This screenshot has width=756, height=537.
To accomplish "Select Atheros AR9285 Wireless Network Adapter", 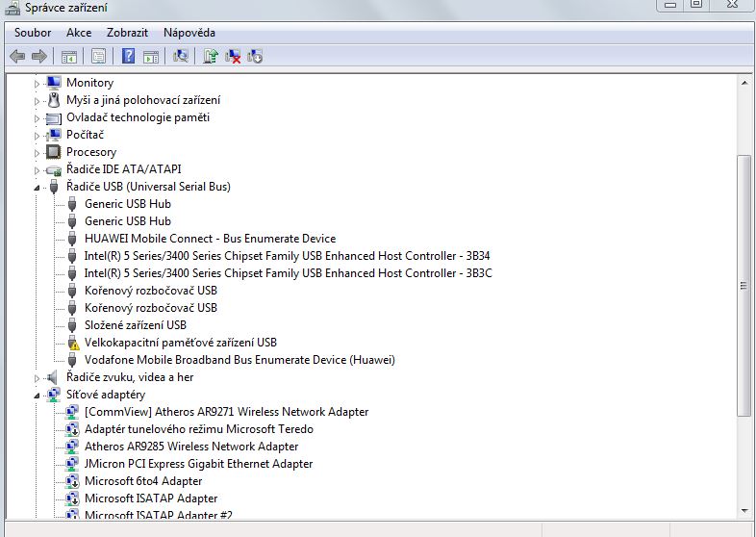I will 191,447.
